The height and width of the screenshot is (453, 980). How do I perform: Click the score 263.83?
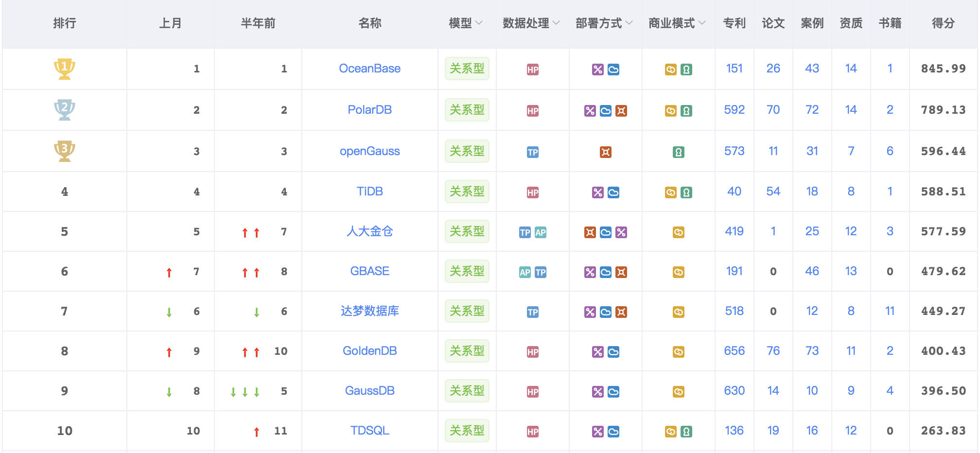click(944, 431)
